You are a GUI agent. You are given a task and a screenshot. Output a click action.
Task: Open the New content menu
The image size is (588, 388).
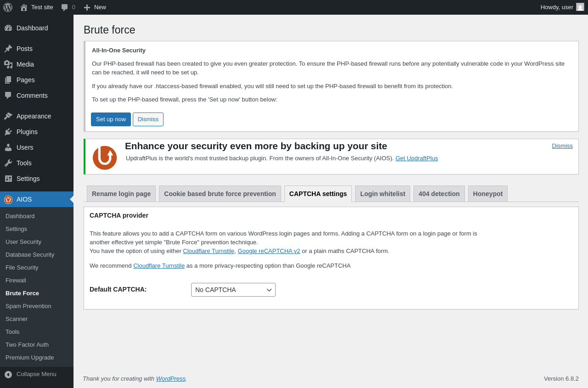[95, 7]
